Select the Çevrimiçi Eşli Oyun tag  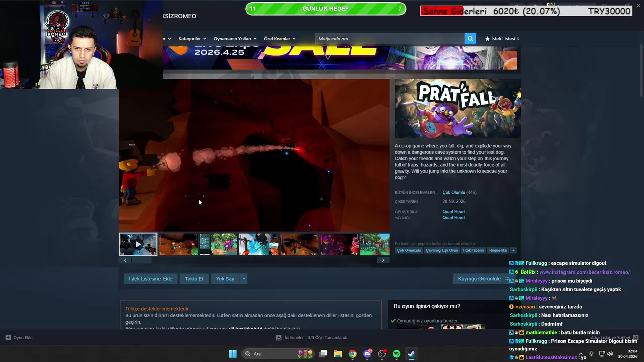[442, 250]
